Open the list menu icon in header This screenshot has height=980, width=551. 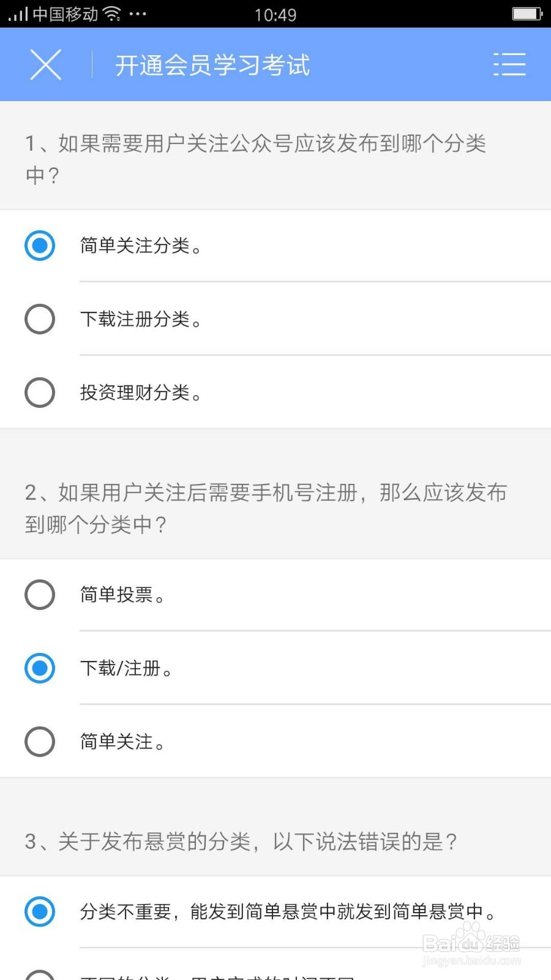[x=509, y=64]
